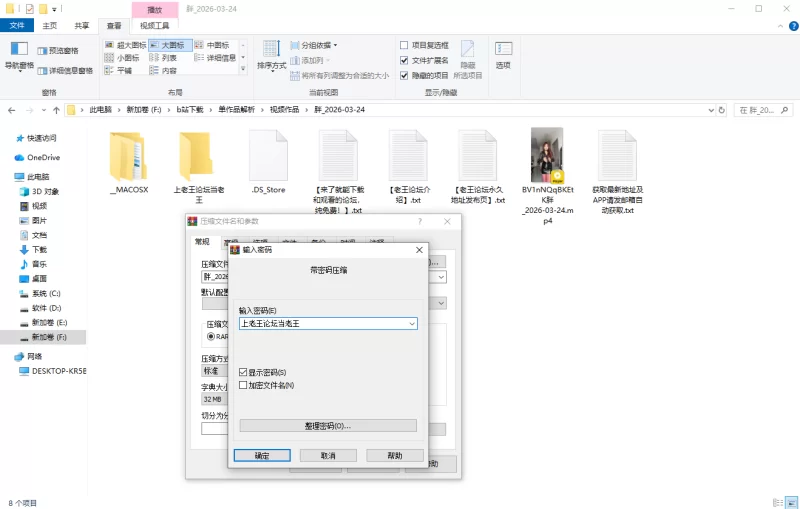Open the Options (选项) icon in ribbon
Viewport: 800px width, 509px height.
coord(503,51)
